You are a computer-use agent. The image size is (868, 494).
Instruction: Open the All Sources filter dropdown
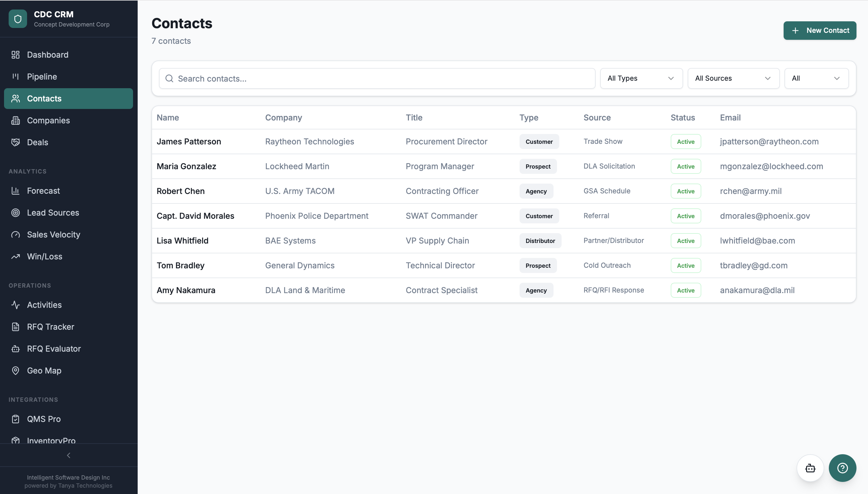[734, 78]
